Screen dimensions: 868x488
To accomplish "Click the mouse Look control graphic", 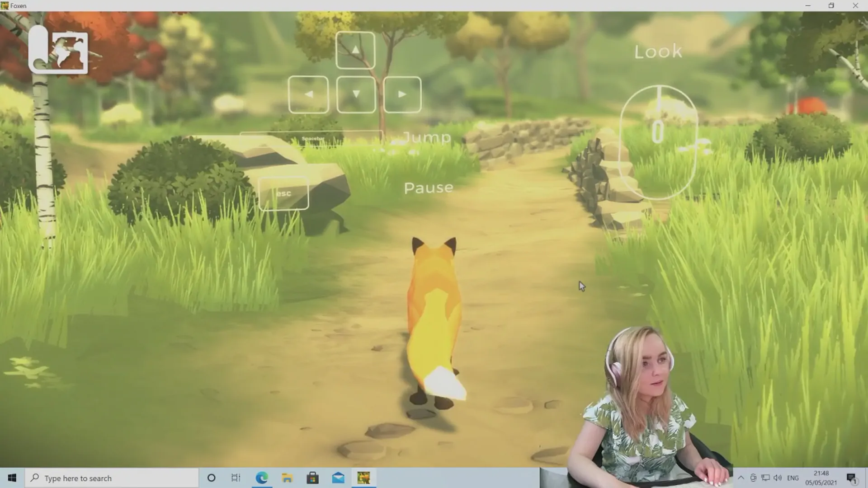I will coord(659,142).
